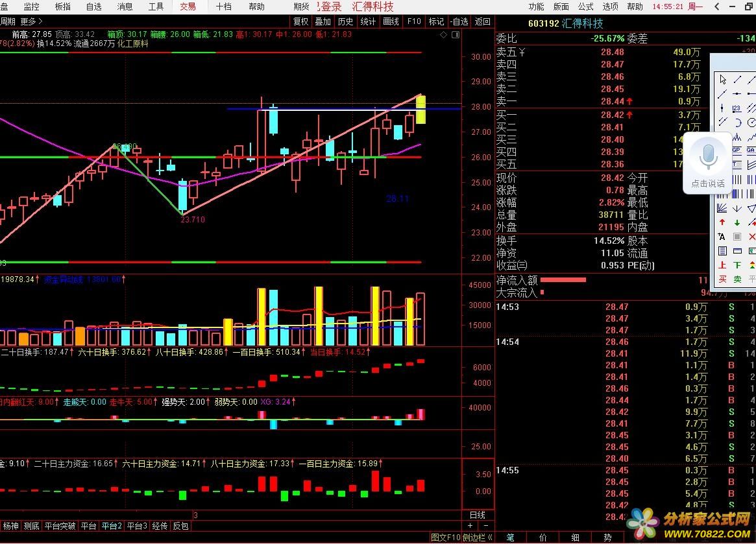
Task: Switch to the 平台突破 indicator tab
Action: [60, 526]
